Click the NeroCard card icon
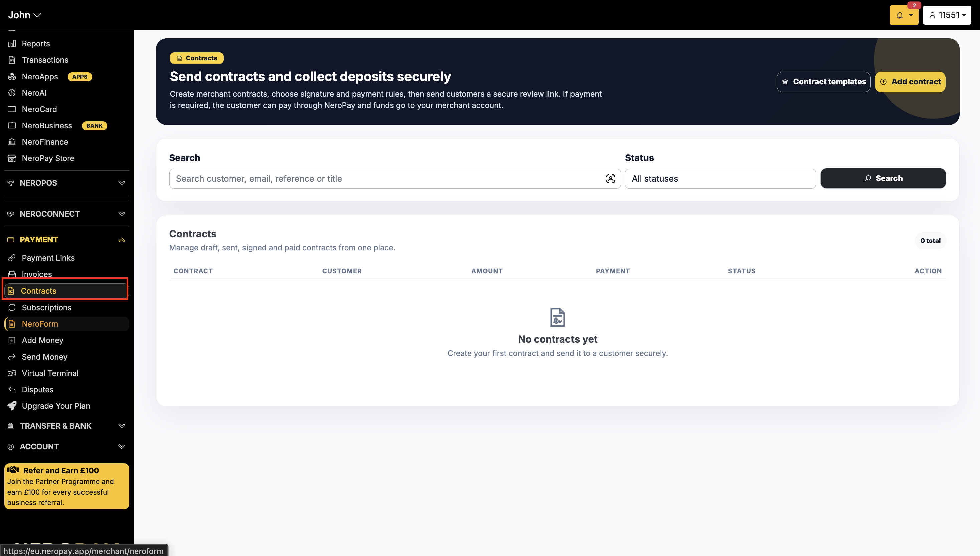Image resolution: width=980 pixels, height=556 pixels. (12, 109)
